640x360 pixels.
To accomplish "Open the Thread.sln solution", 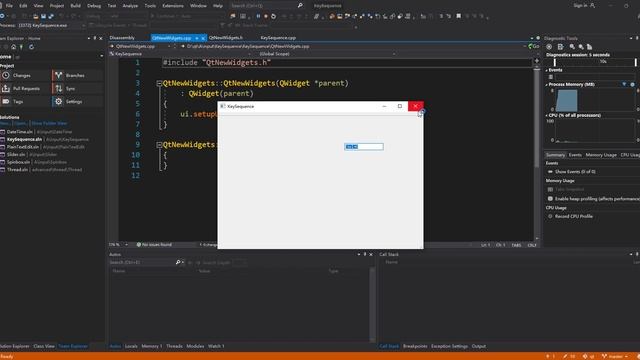I will pyautogui.click(x=17, y=170).
